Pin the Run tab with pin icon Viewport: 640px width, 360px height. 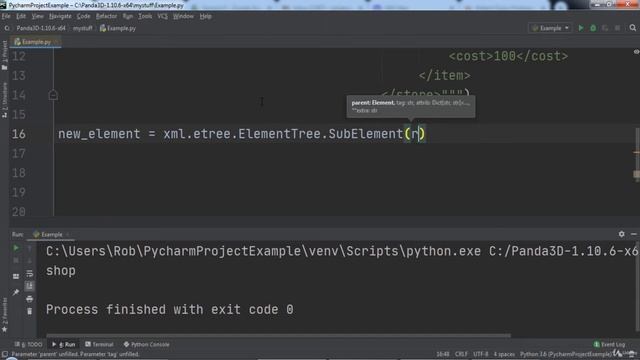pos(16,292)
